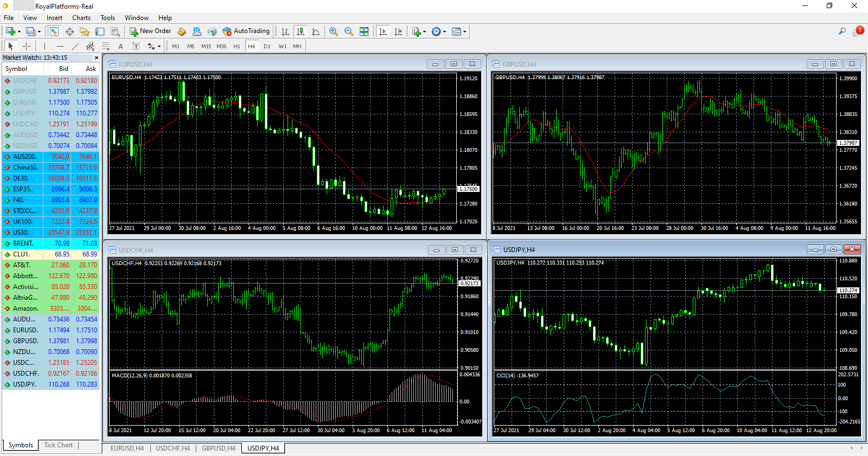Expand the Periods dropdown arrow
Screen dimensions: 868x456
(x=444, y=31)
